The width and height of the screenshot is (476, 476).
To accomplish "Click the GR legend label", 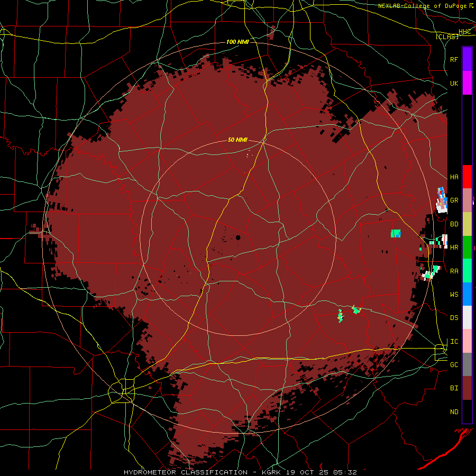I will [x=454, y=200].
